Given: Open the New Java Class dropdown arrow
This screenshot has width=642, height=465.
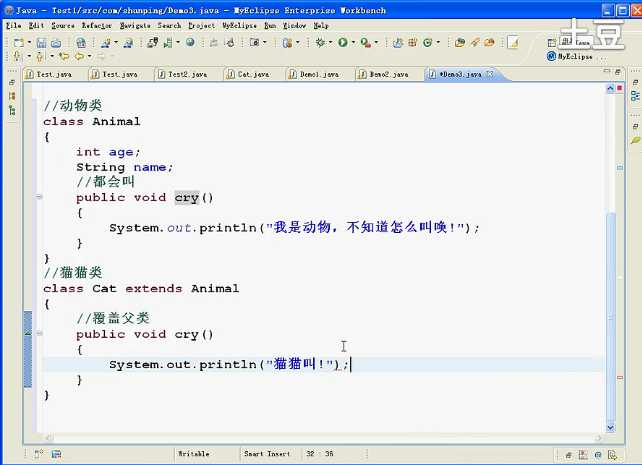Looking at the screenshot, I should click(438, 42).
